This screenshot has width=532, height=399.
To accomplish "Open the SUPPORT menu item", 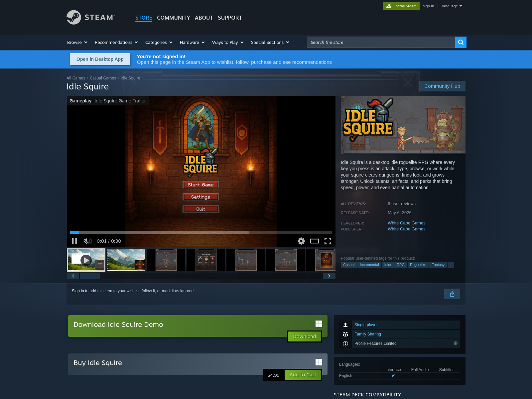I will point(230,18).
